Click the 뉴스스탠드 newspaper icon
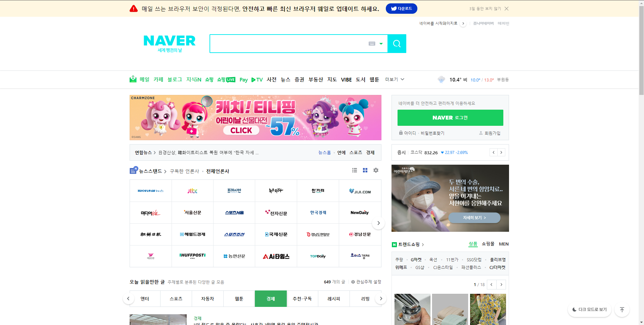Viewport: 644px width, 325px height. coord(133,170)
